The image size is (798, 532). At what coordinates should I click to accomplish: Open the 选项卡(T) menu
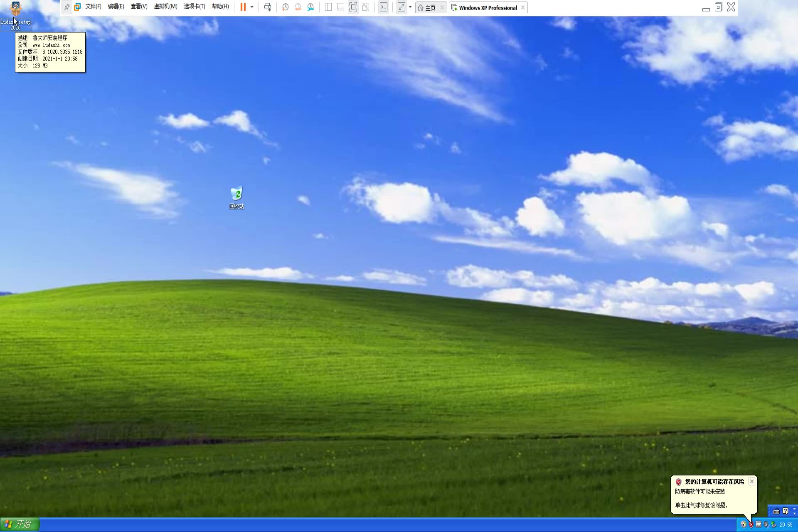pos(195,7)
